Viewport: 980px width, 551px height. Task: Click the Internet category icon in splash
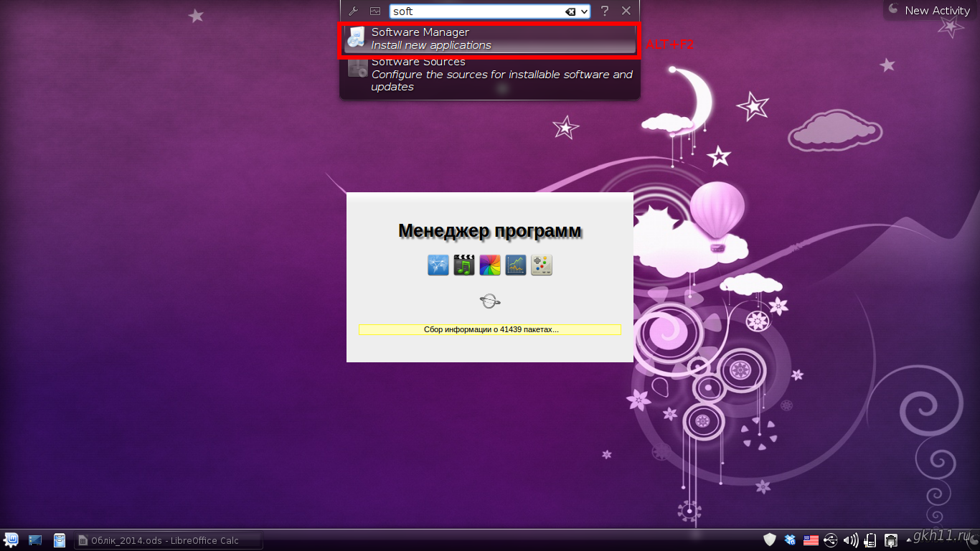click(438, 265)
